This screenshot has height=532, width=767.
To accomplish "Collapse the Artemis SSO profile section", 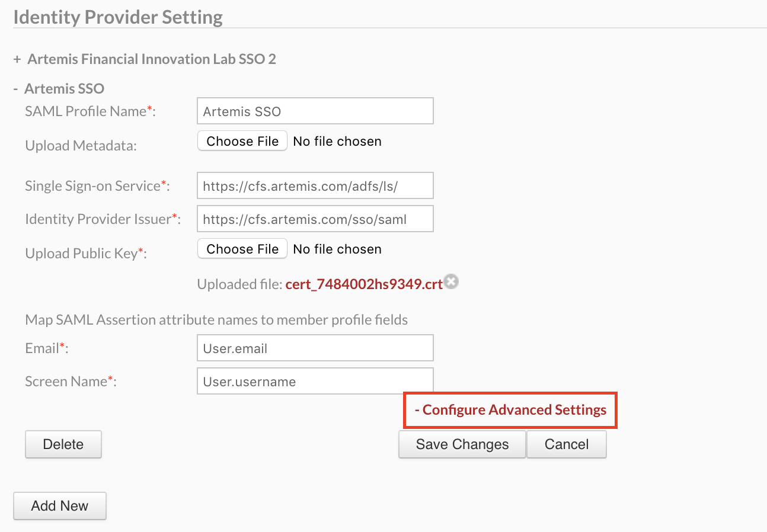I will point(59,89).
